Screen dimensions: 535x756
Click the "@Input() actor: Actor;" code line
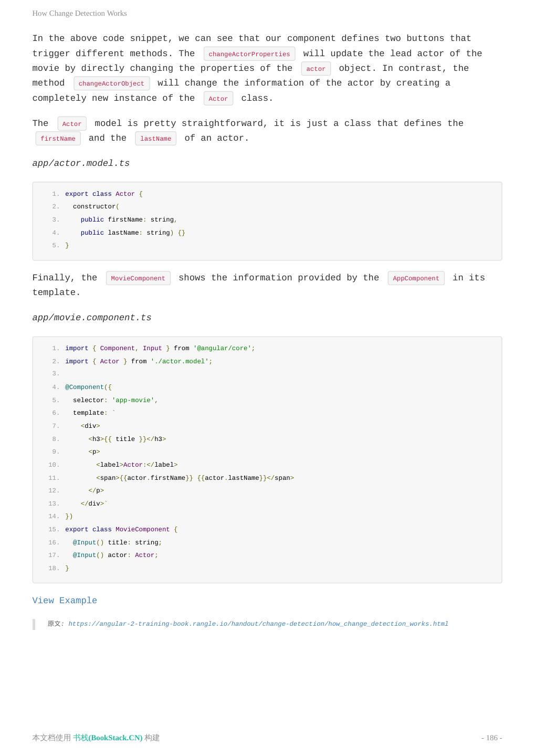coord(115,555)
